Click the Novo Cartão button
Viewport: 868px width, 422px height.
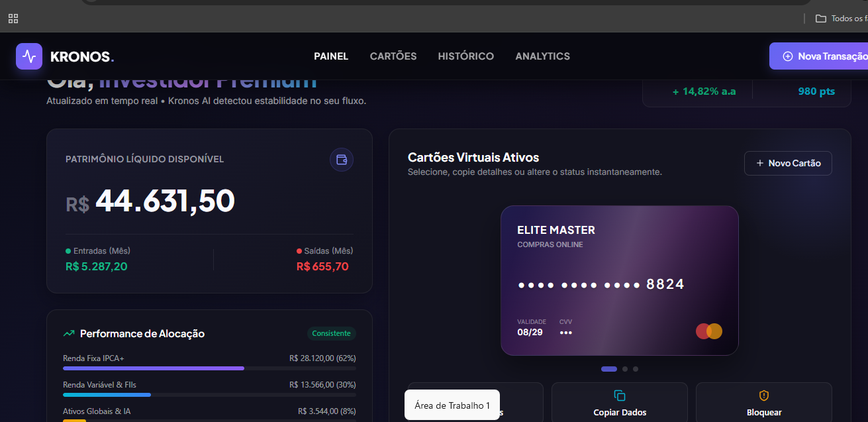click(788, 163)
